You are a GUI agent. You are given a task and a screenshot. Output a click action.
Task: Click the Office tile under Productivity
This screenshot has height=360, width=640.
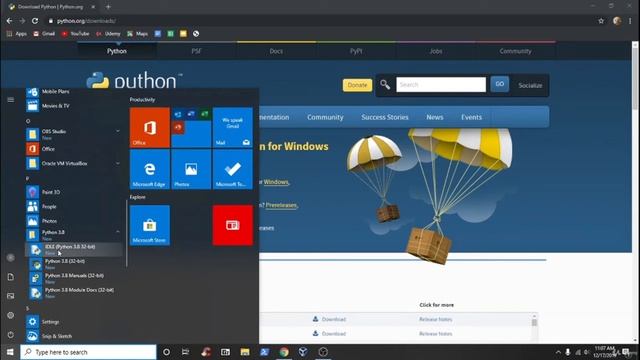point(150,127)
